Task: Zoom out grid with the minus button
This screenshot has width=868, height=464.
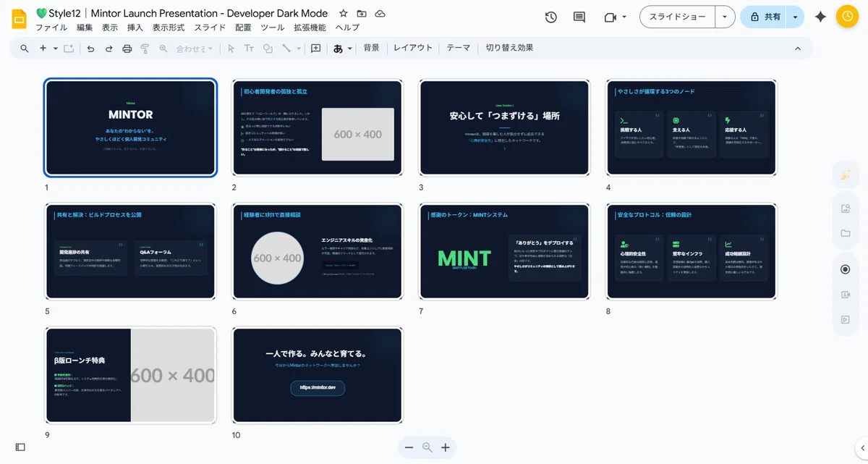Action: click(x=409, y=447)
